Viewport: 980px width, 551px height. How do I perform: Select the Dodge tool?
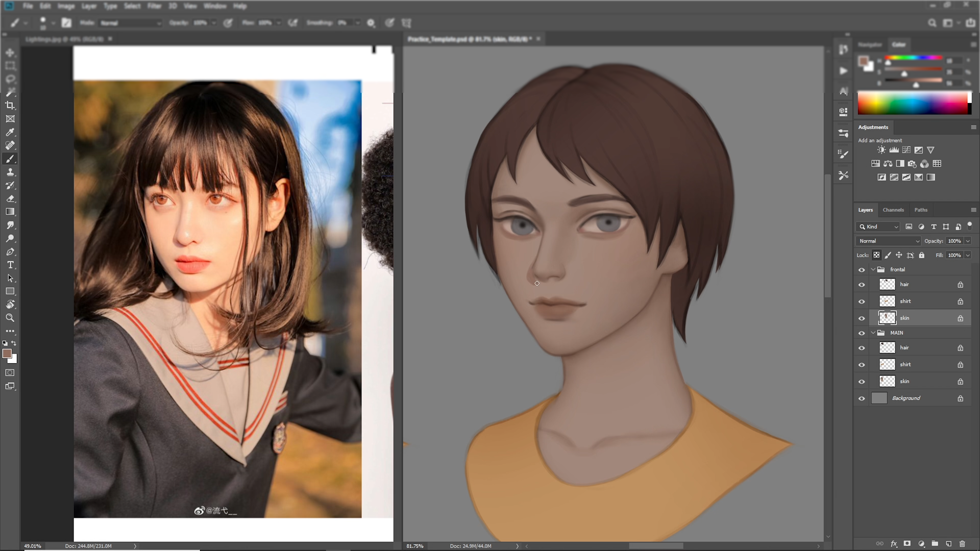[10, 238]
